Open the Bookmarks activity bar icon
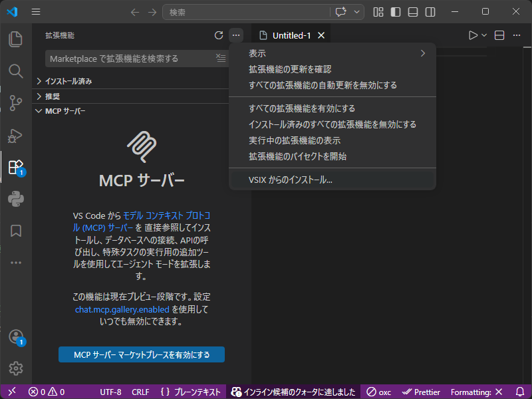The height and width of the screenshot is (399, 532). (x=15, y=231)
